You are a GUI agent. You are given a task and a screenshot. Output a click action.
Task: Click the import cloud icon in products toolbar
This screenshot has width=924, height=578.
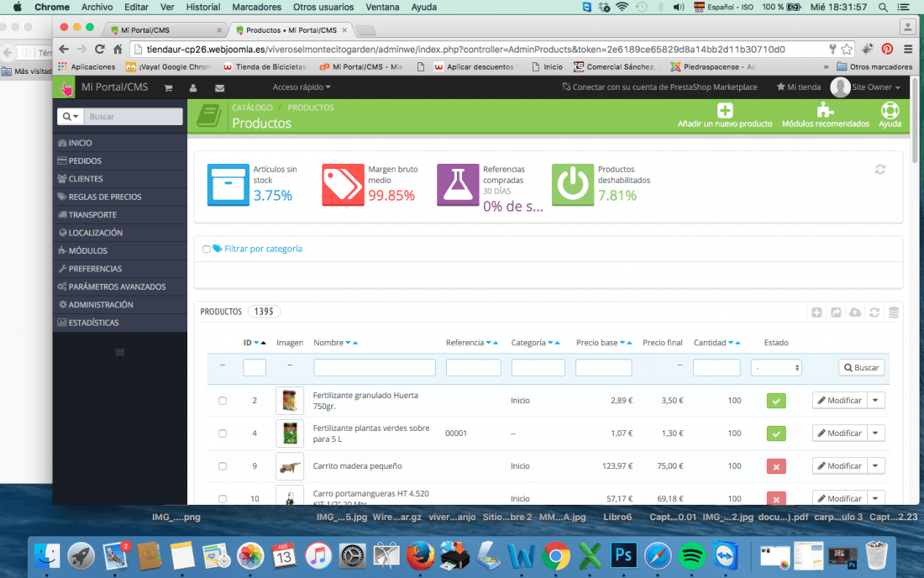tap(855, 313)
